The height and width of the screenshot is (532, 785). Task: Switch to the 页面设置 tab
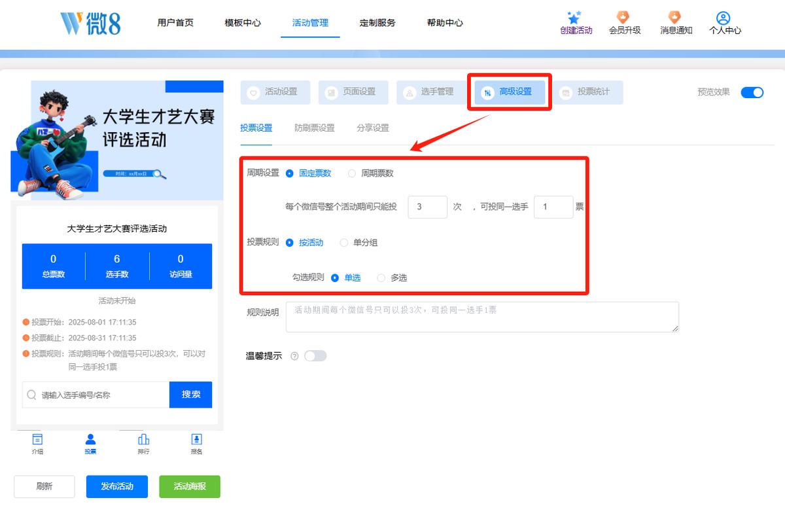353,92
